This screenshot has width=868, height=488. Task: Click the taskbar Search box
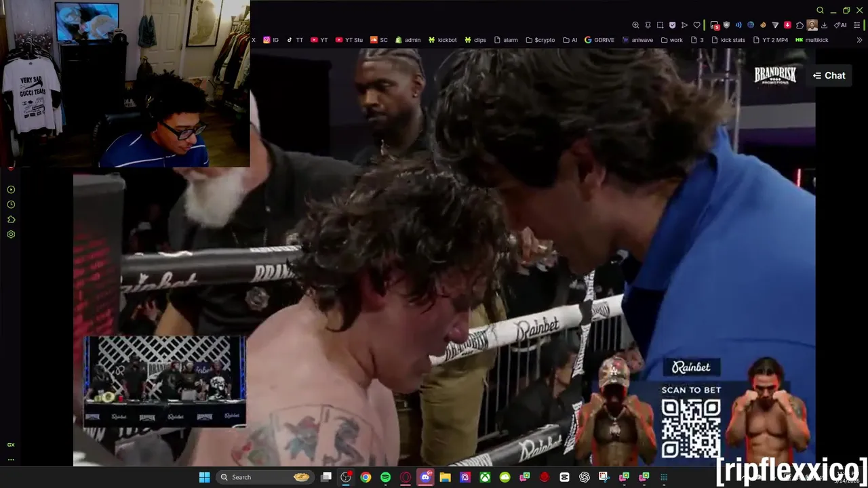tap(264, 477)
